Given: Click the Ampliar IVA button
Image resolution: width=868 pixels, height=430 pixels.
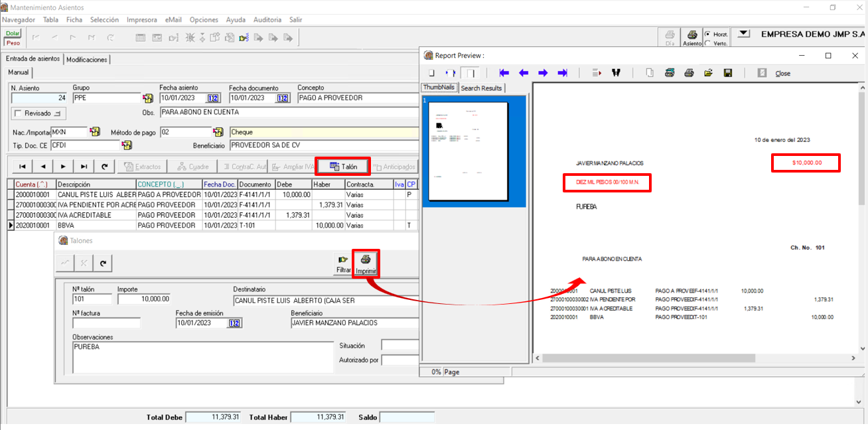Looking at the screenshot, I should (292, 167).
